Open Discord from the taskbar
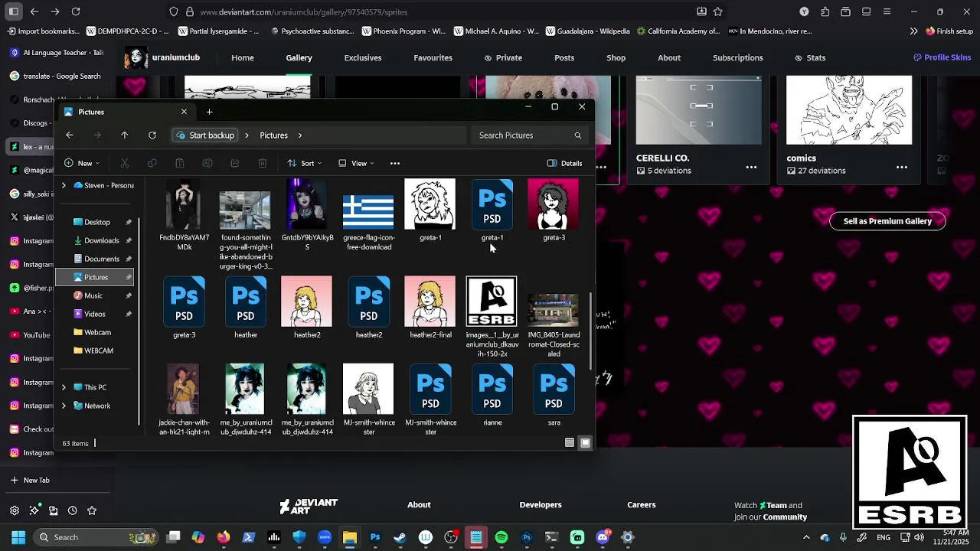980x551 pixels. [603, 537]
